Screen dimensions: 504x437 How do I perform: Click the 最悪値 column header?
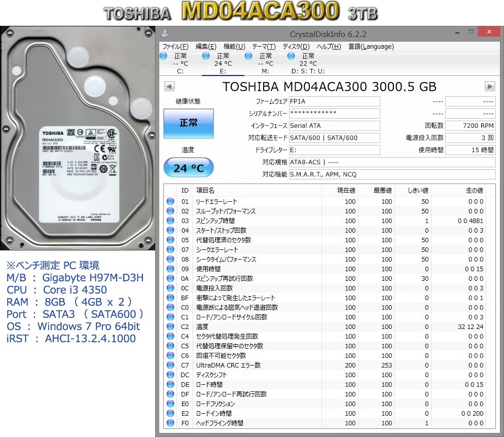[376, 191]
